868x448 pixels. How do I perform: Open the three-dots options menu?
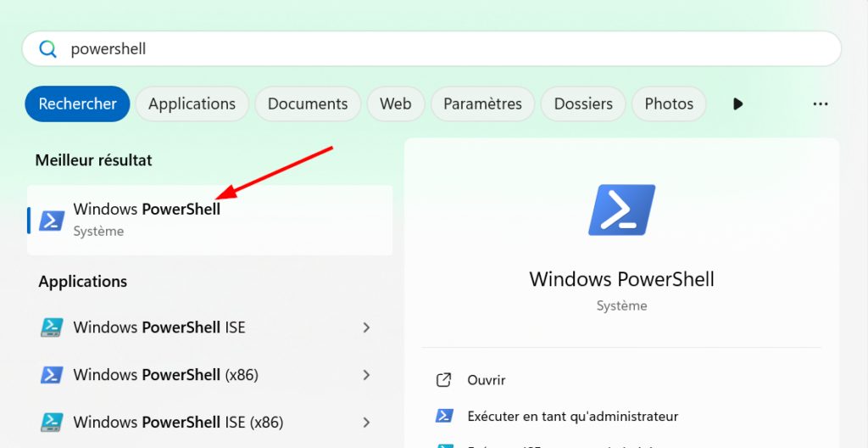click(x=821, y=104)
